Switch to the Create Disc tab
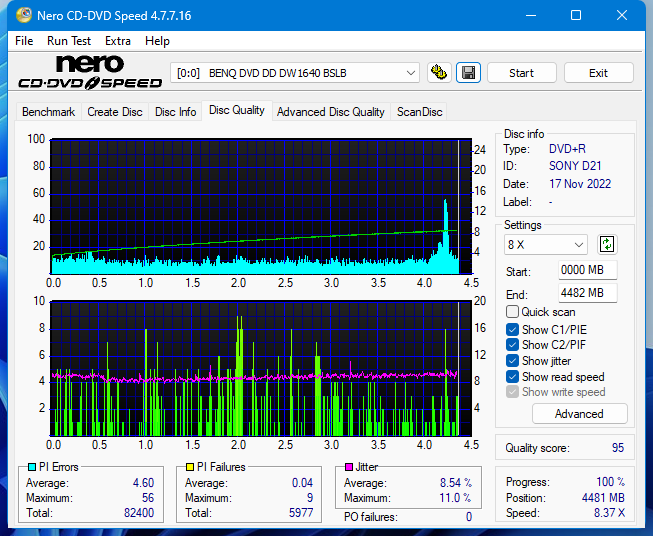Image resolution: width=653 pixels, height=536 pixels. [115, 112]
